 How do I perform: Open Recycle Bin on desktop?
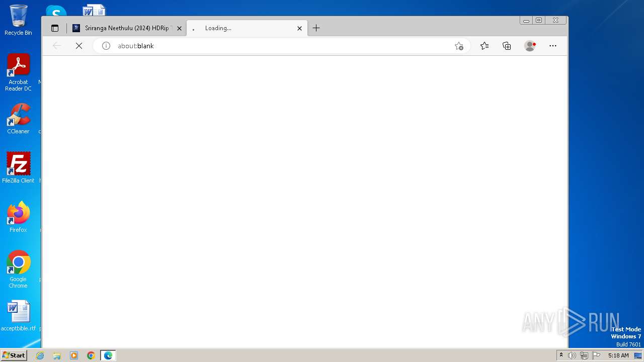pyautogui.click(x=18, y=20)
